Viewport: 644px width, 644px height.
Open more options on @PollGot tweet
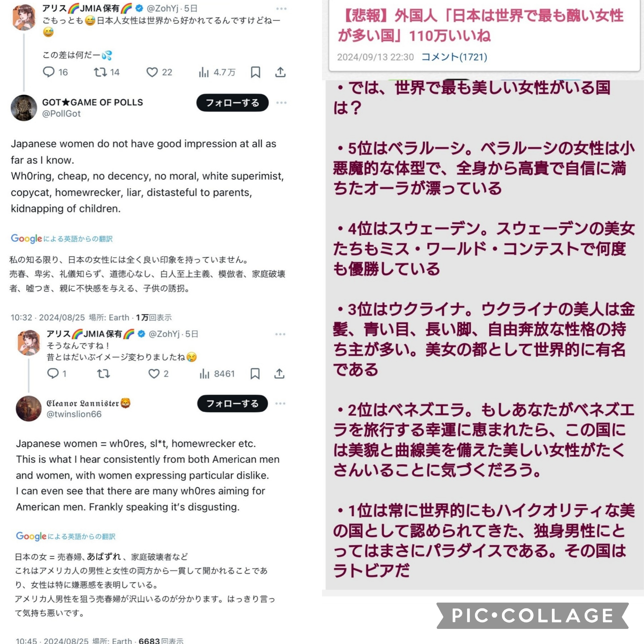point(281,103)
